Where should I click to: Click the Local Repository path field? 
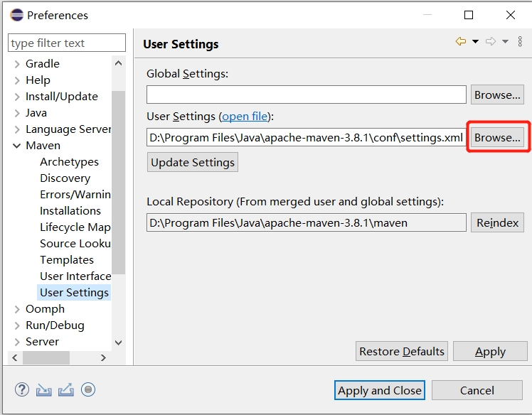(x=307, y=222)
